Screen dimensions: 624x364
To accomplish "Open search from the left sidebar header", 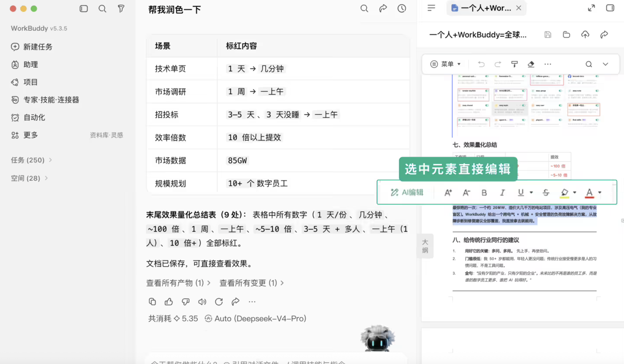I will tap(102, 9).
